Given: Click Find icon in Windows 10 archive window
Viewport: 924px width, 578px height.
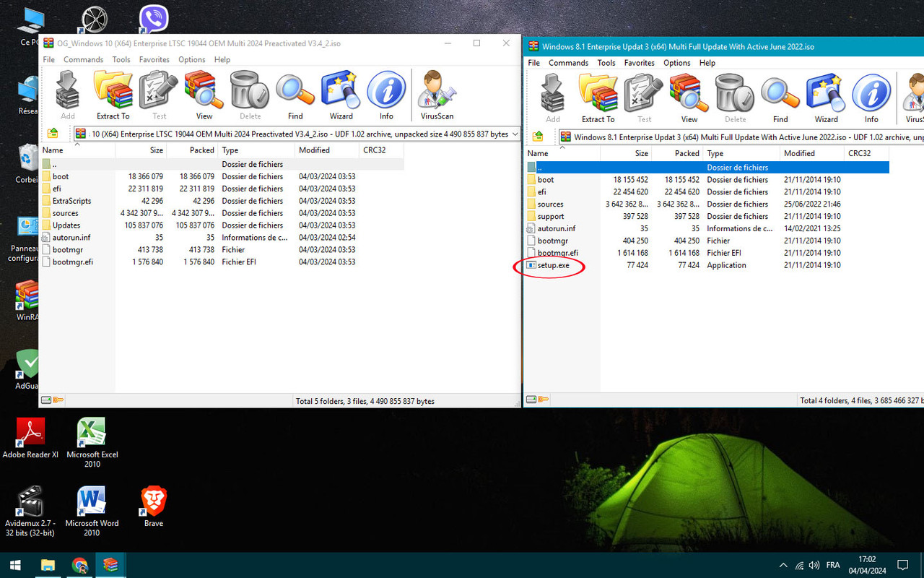Looking at the screenshot, I should pos(295,95).
